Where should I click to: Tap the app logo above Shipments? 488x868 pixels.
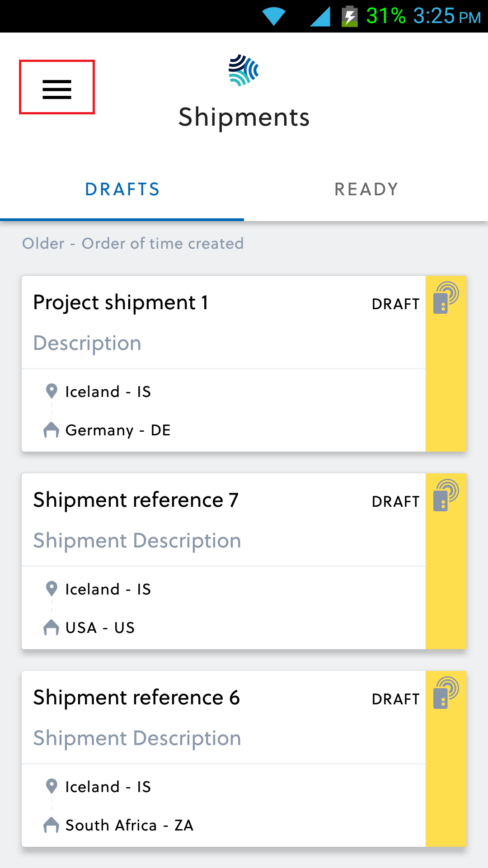tap(244, 71)
